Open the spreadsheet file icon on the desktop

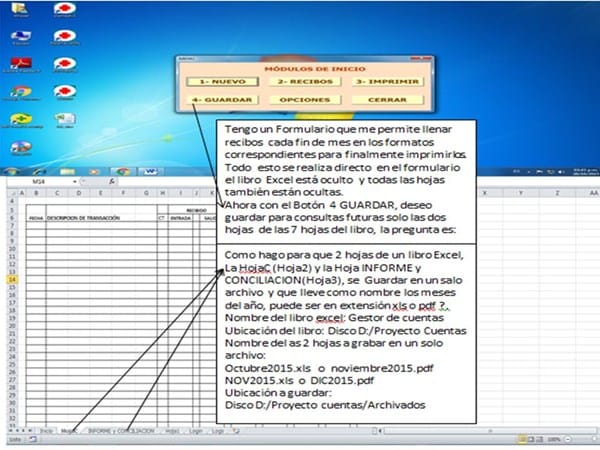[x=65, y=120]
